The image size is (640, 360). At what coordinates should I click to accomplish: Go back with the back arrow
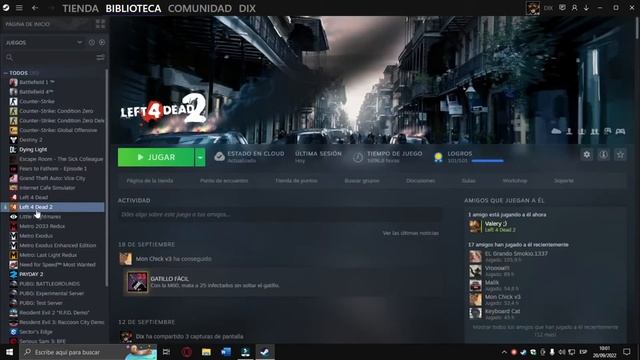35,8
